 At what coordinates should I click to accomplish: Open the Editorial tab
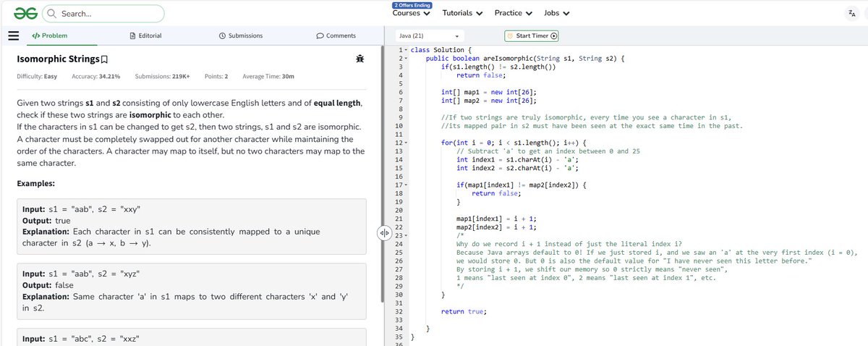click(145, 35)
